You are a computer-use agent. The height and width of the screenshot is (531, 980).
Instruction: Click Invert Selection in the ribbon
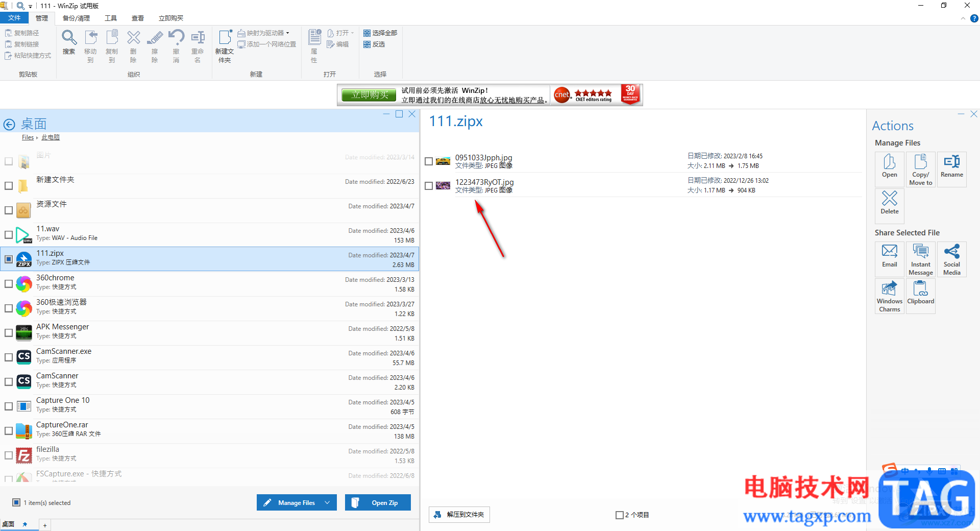tap(375, 44)
